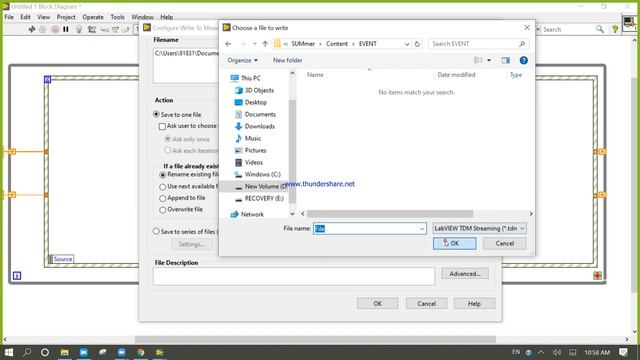Click the Step Out toolbar icon
The image size is (640, 360).
tap(126, 29)
